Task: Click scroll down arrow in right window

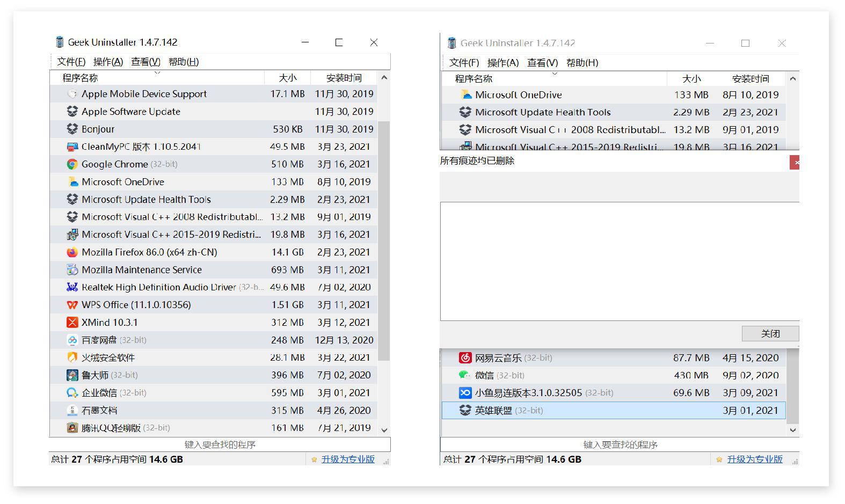Action: [x=793, y=430]
